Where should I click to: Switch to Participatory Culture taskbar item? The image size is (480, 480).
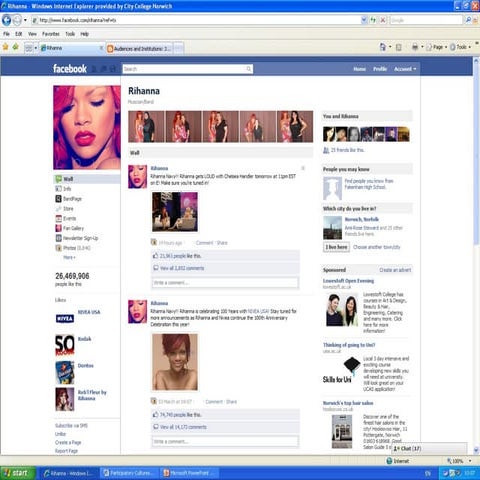[x=130, y=473]
